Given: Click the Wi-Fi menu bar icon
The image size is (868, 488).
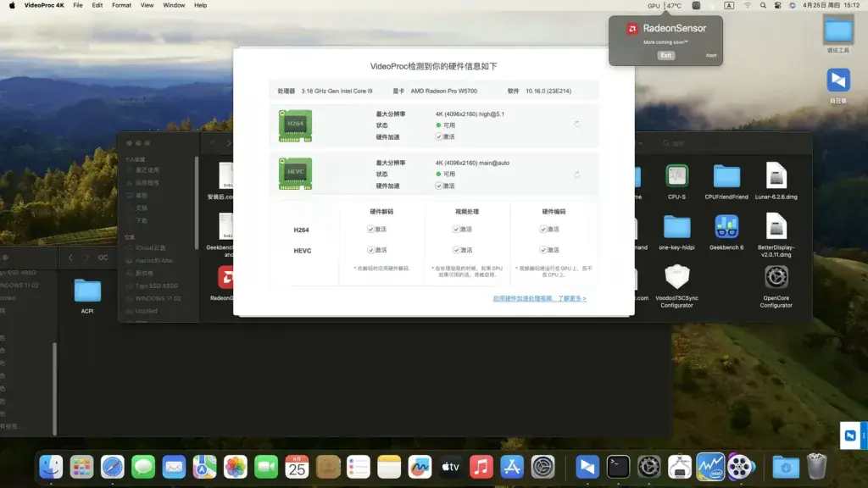Looking at the screenshot, I should [x=748, y=6].
